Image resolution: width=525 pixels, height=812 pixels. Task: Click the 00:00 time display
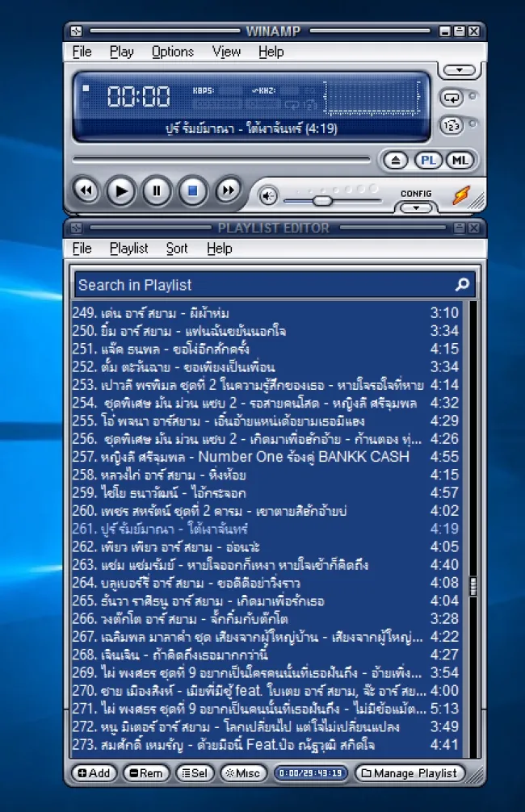(138, 96)
